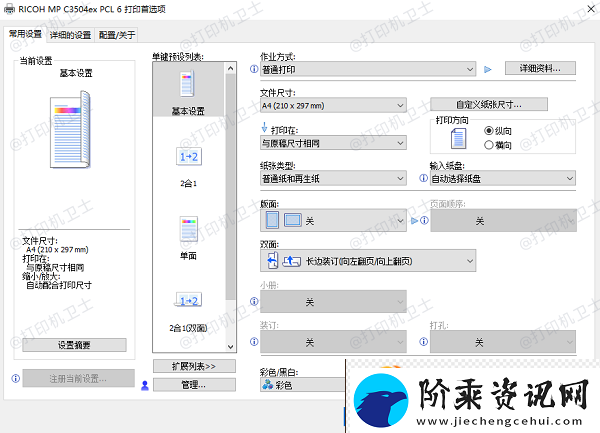The height and width of the screenshot is (433, 600).
Task: Click the page preview image under 基本设置
Action: point(70,129)
